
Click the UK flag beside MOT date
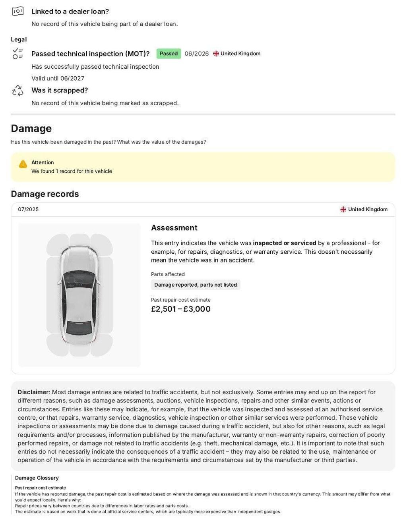pos(216,54)
